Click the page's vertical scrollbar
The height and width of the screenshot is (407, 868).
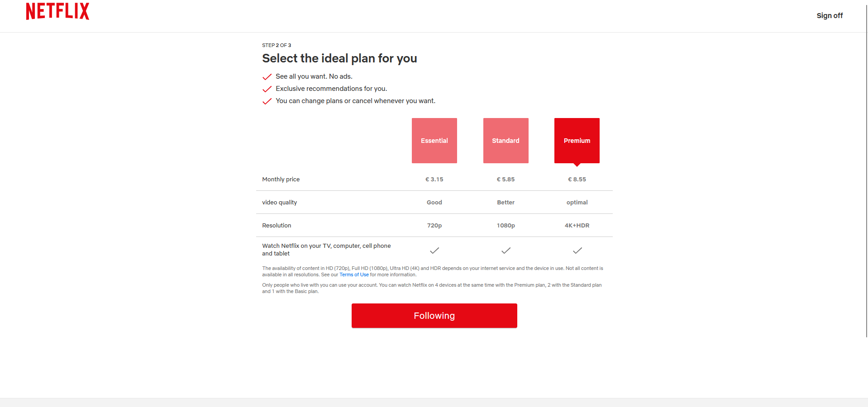(866, 181)
